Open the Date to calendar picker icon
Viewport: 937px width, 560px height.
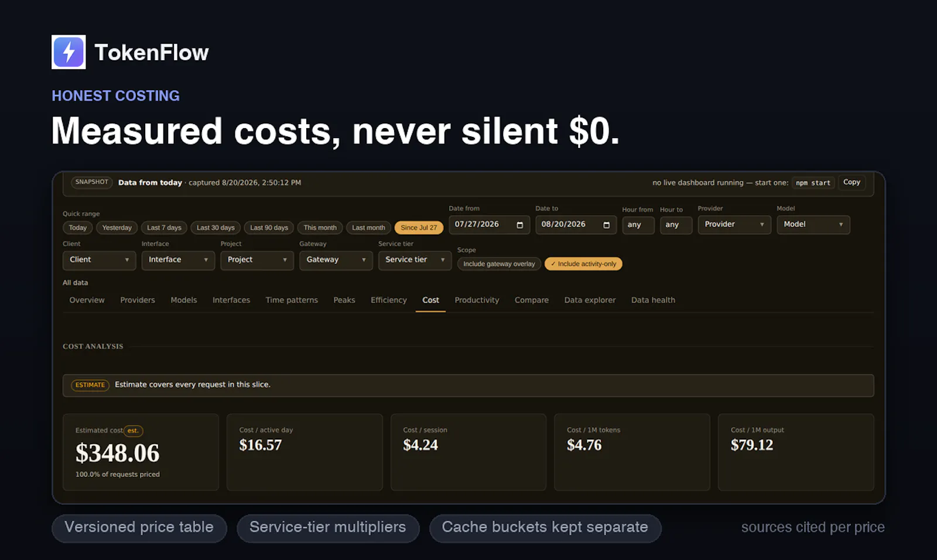point(606,225)
